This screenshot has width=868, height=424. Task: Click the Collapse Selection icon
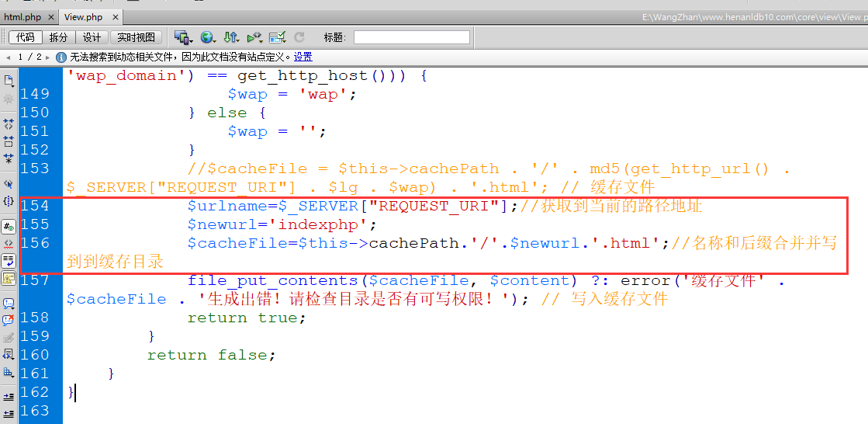tap(9, 141)
